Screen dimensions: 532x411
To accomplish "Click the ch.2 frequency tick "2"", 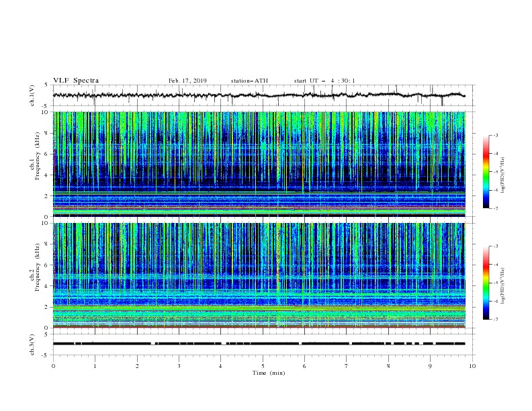I will click(x=48, y=307).
